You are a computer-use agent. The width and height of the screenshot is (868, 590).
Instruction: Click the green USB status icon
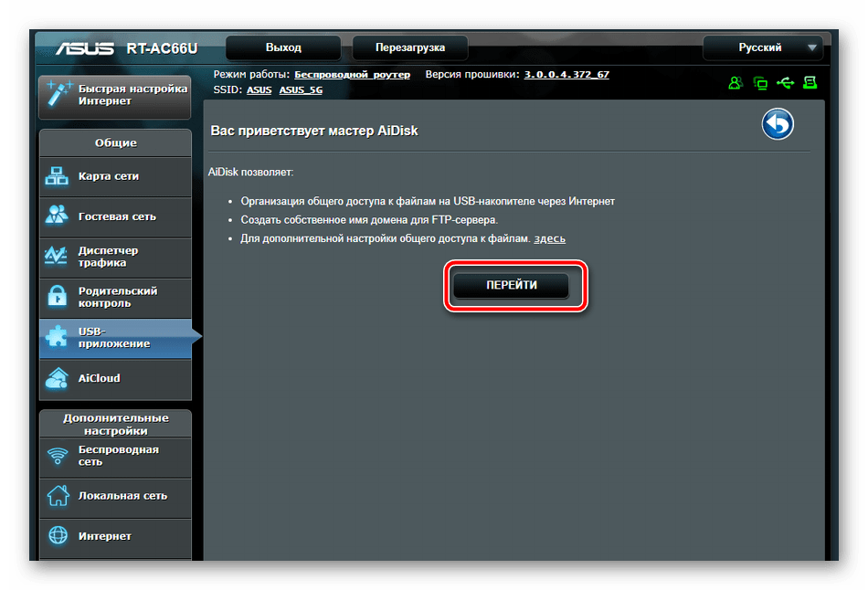point(785,83)
